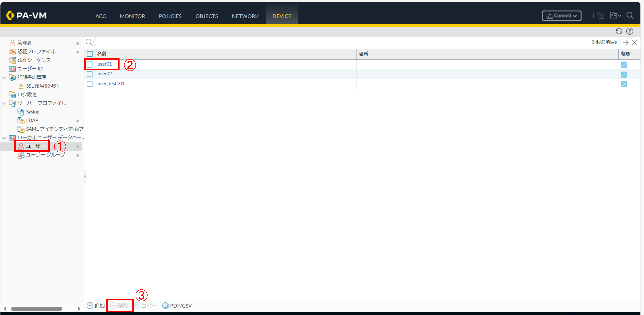Viewport: 644px width, 315px height.
Task: Select ユーザー グループ in sidebar
Action: pos(45,155)
